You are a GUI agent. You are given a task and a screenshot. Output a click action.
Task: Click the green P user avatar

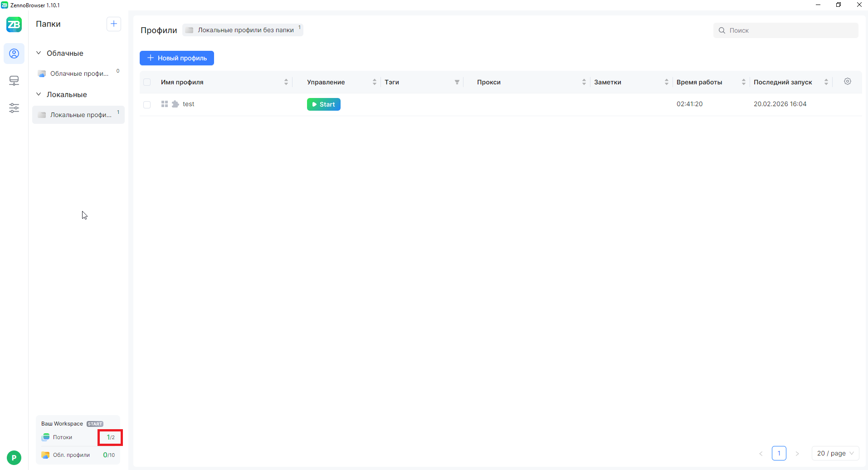(x=14, y=457)
